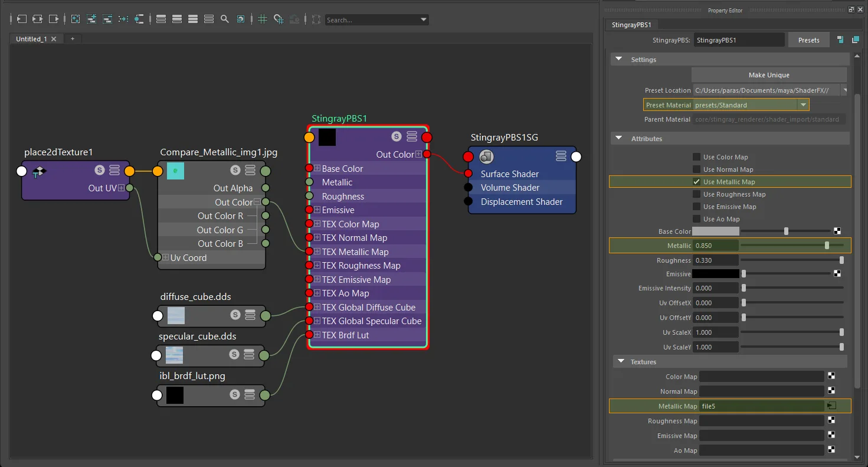Enable the Use Ao Map checkbox

click(x=697, y=219)
